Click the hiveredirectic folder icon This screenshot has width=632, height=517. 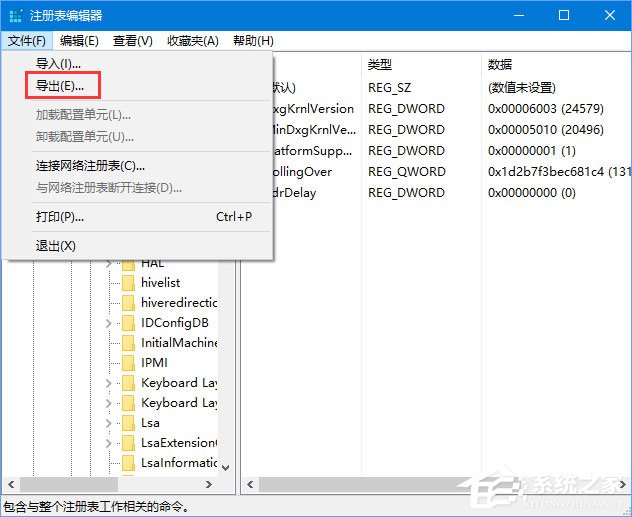click(129, 303)
